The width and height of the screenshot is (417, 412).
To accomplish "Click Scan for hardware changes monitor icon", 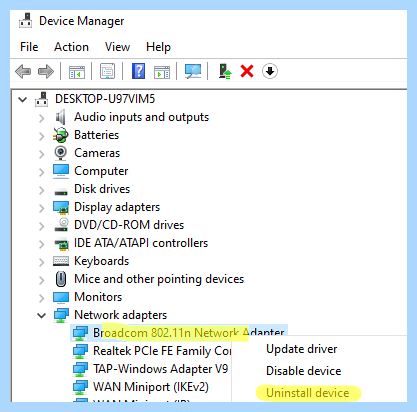I will (x=193, y=71).
